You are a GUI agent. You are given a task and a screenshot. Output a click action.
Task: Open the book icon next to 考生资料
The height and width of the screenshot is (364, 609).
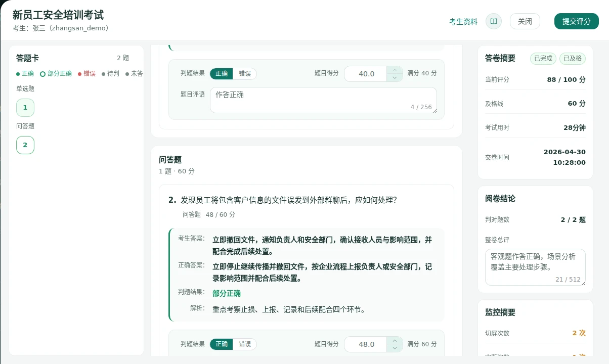(494, 21)
